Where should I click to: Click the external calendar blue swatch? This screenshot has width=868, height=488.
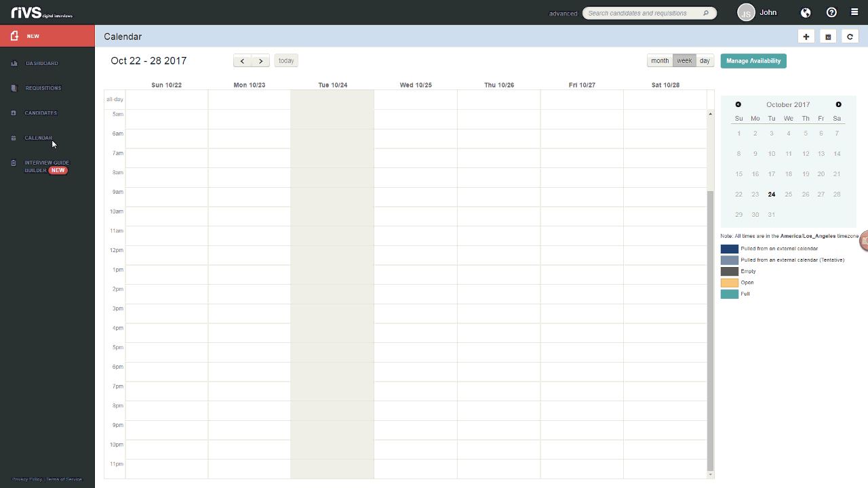730,249
